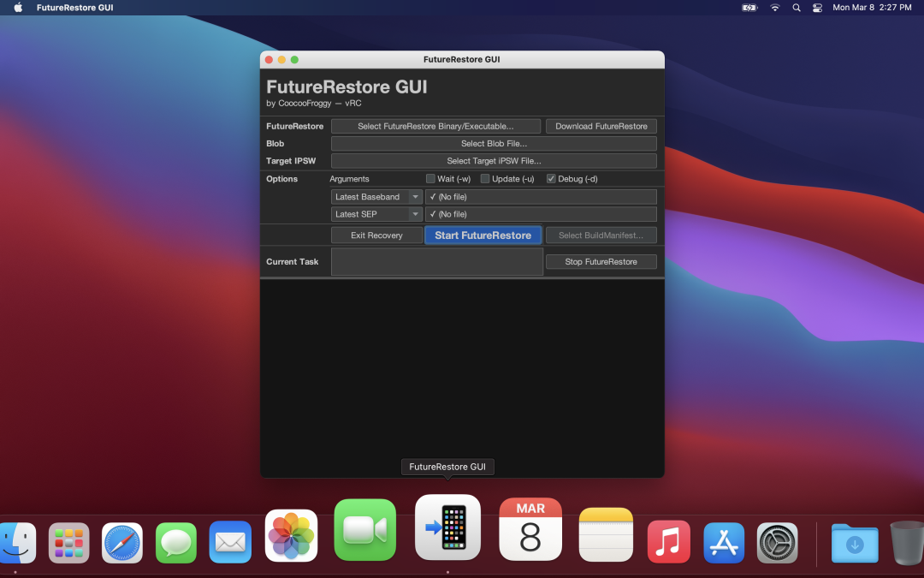Open Photos app in dock

pos(291,535)
